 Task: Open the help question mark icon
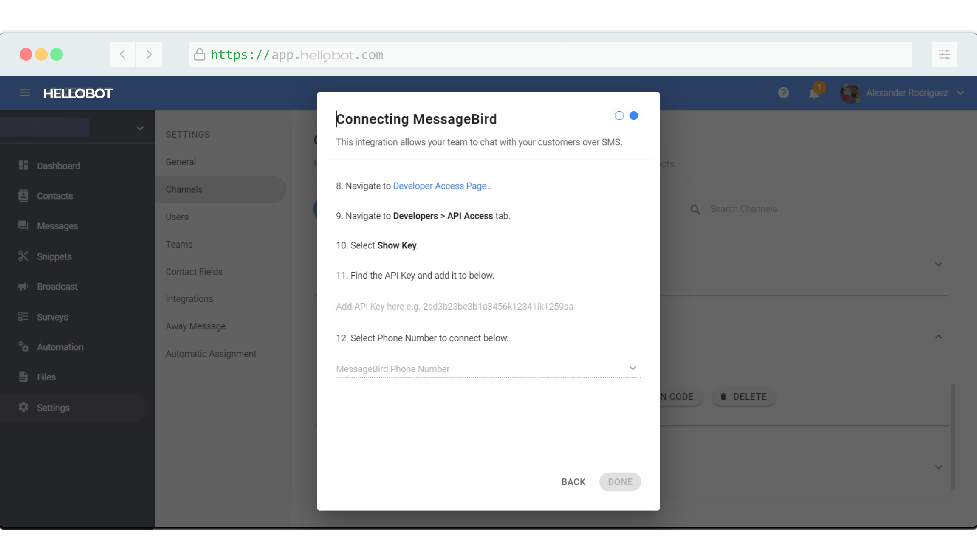coord(783,93)
